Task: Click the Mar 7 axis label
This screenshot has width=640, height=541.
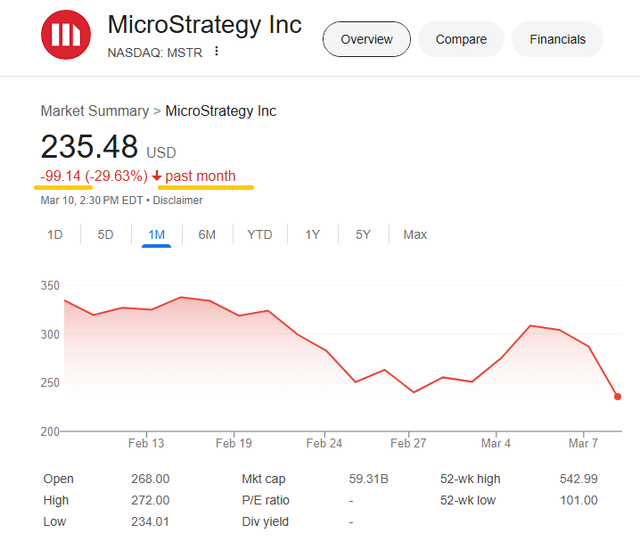Action: click(x=583, y=443)
